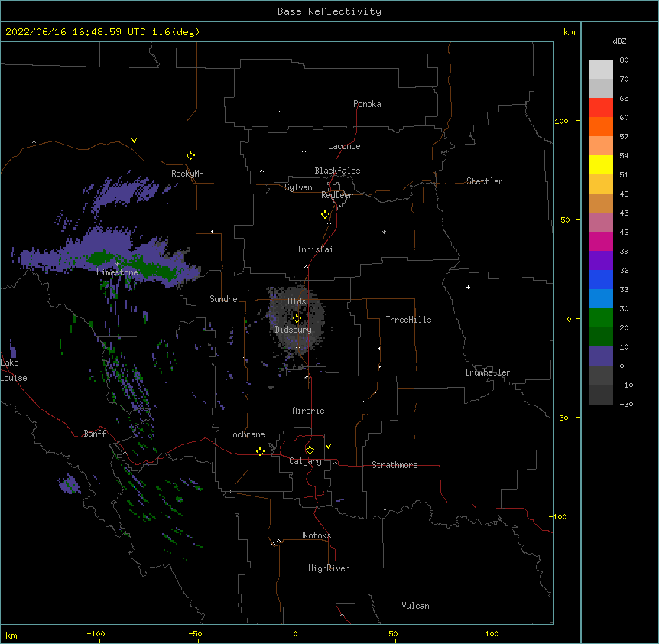Select the 30 dBZ green legend swatch

(x=601, y=318)
